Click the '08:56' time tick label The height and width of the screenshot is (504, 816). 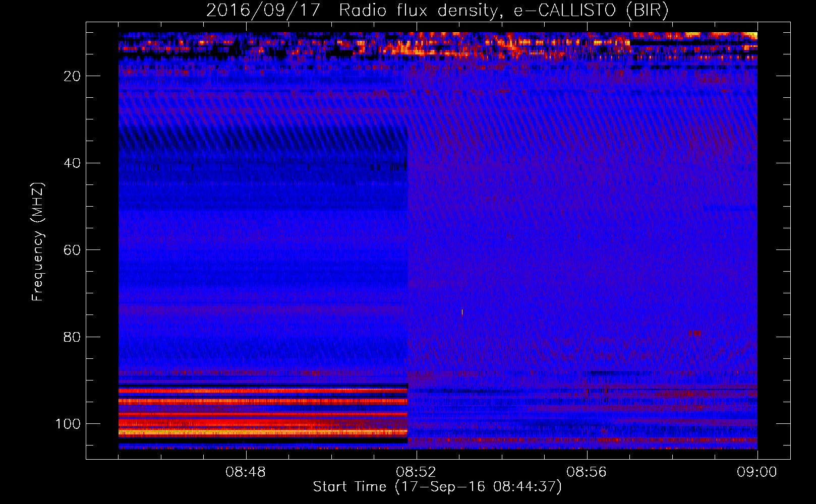[587, 472]
